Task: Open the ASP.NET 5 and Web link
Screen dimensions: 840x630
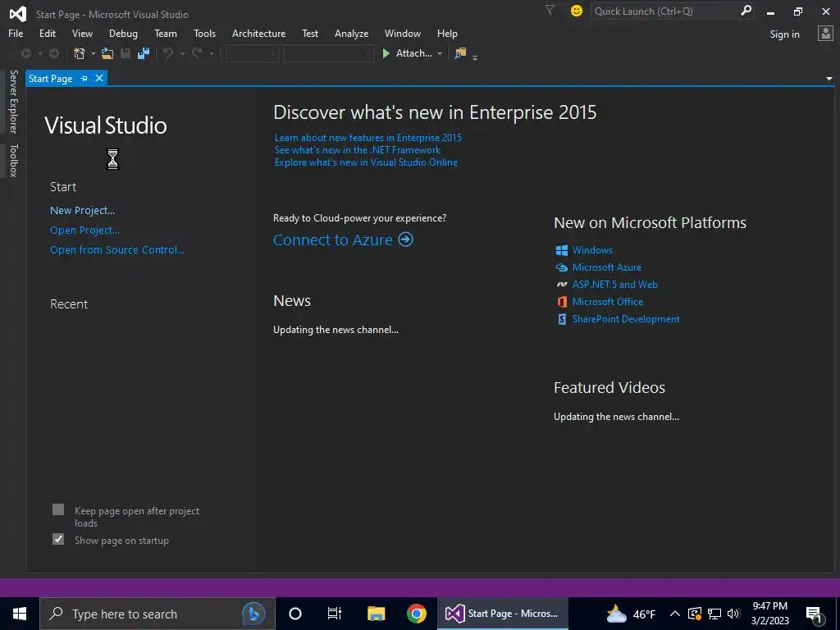Action: 614,285
